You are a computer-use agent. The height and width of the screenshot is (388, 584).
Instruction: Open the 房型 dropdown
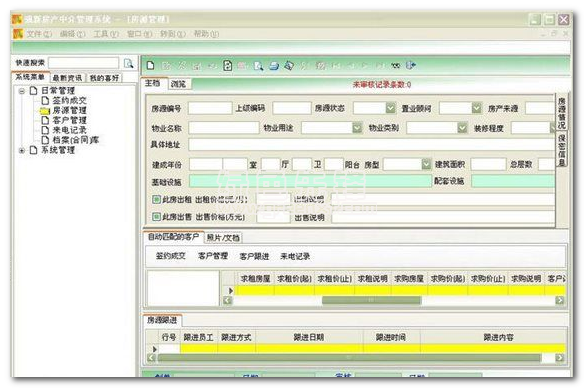point(426,164)
